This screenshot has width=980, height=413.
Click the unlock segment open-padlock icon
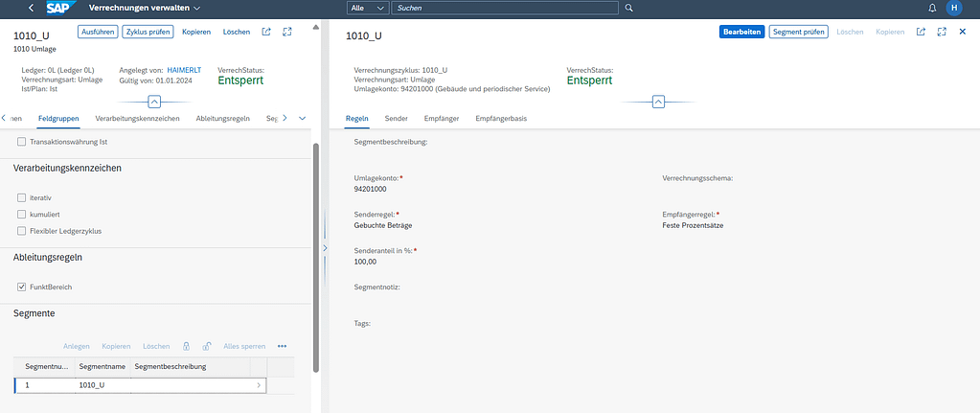pos(207,346)
